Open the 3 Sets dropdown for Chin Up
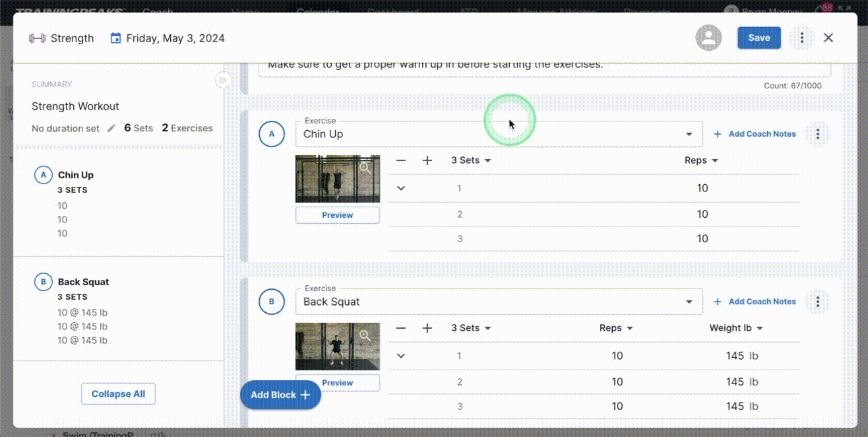 click(x=470, y=160)
